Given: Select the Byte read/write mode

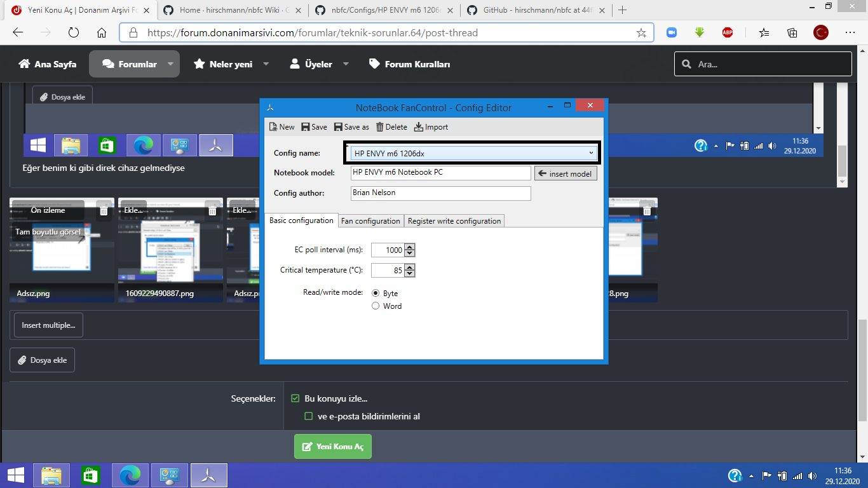Looking at the screenshot, I should pyautogui.click(x=376, y=294).
